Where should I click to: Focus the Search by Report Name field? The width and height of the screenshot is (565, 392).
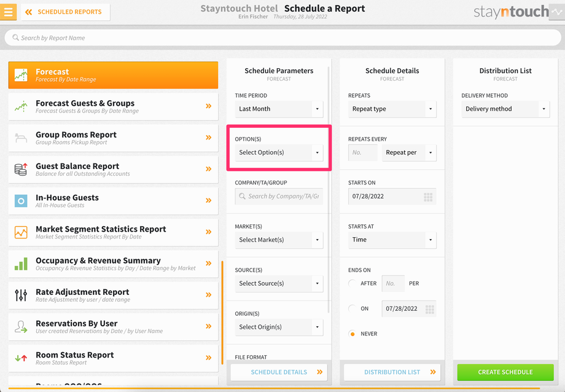pyautogui.click(x=282, y=37)
